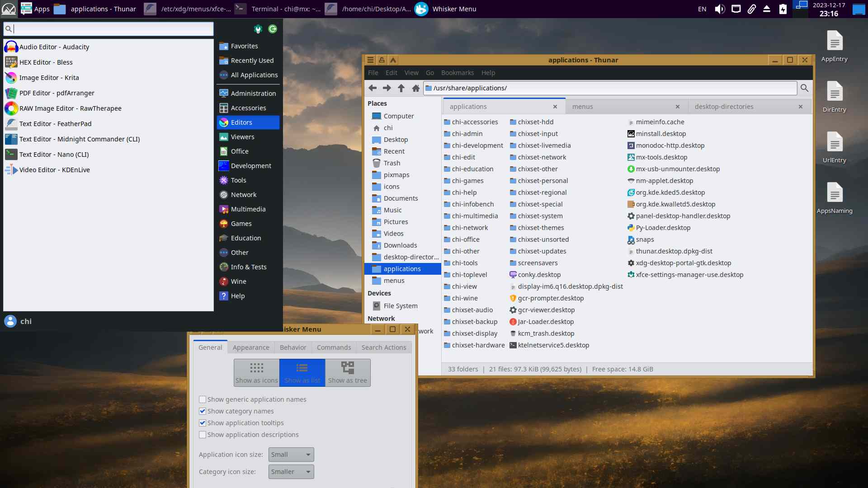Click the Thunar search magnifier icon
This screenshot has width=868, height=488.
tap(804, 88)
